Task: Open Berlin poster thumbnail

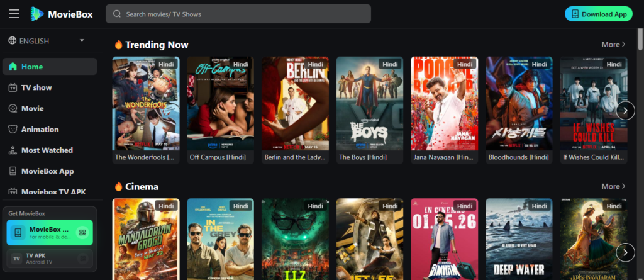Action: [x=295, y=103]
